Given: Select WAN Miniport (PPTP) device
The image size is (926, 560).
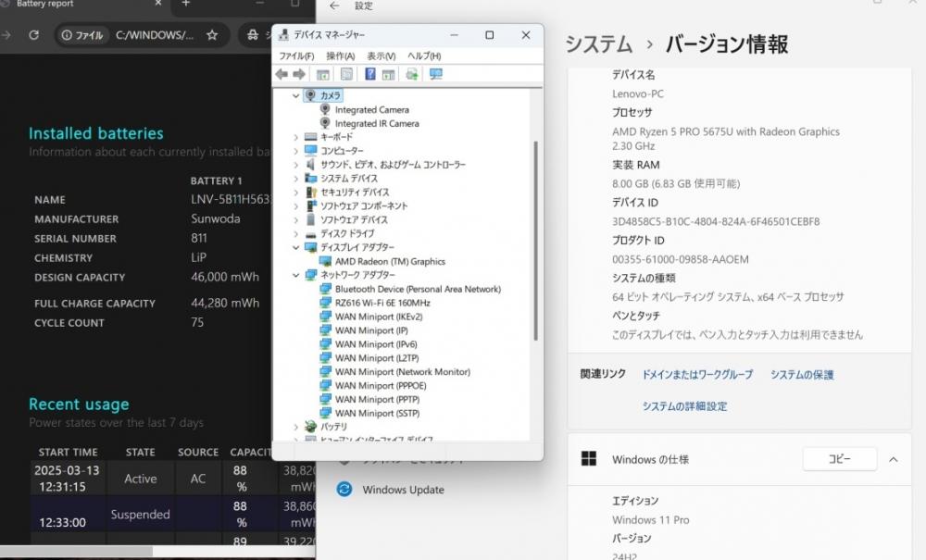Looking at the screenshot, I should click(x=378, y=399).
